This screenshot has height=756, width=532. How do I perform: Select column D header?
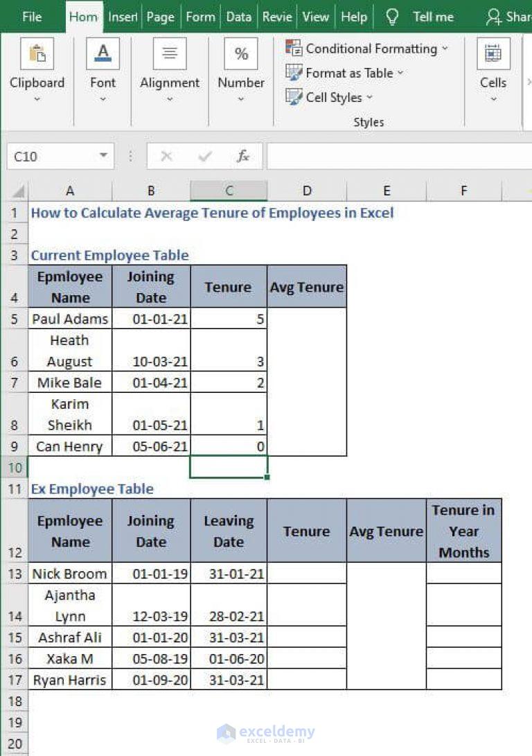307,191
